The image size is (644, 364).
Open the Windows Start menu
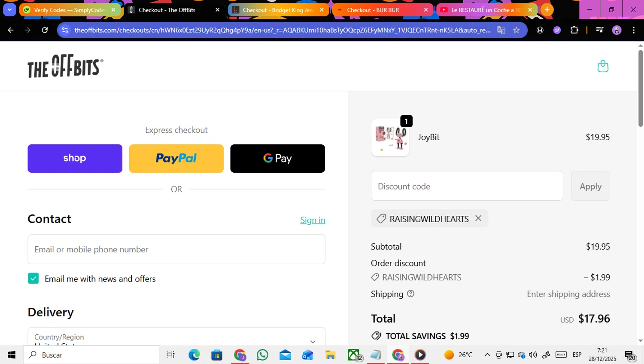[x=12, y=355]
